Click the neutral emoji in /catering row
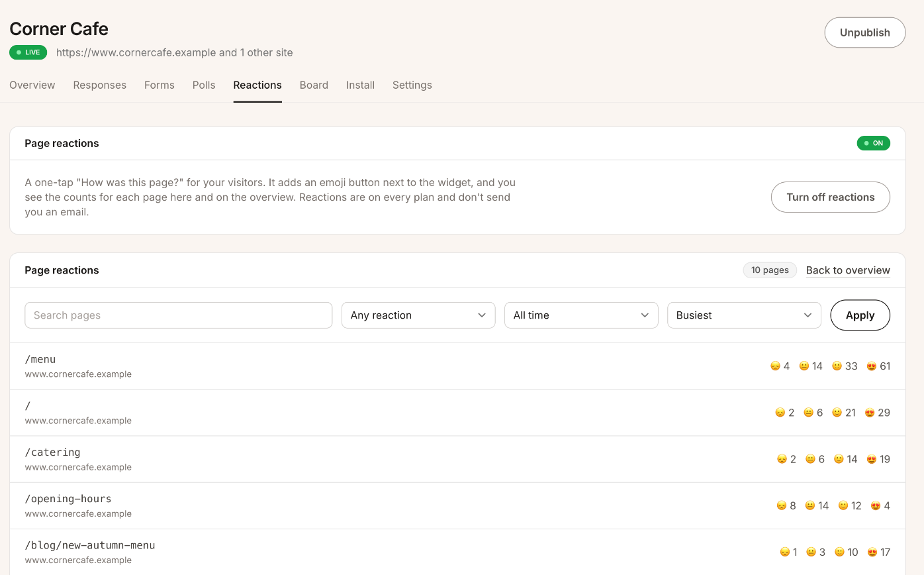Image resolution: width=924 pixels, height=575 pixels. point(810,459)
